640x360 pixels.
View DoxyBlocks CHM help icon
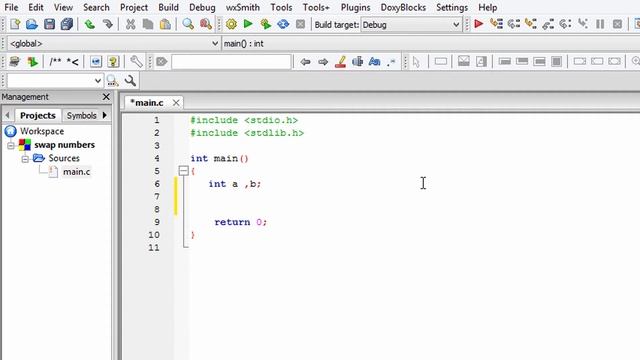[x=113, y=62]
